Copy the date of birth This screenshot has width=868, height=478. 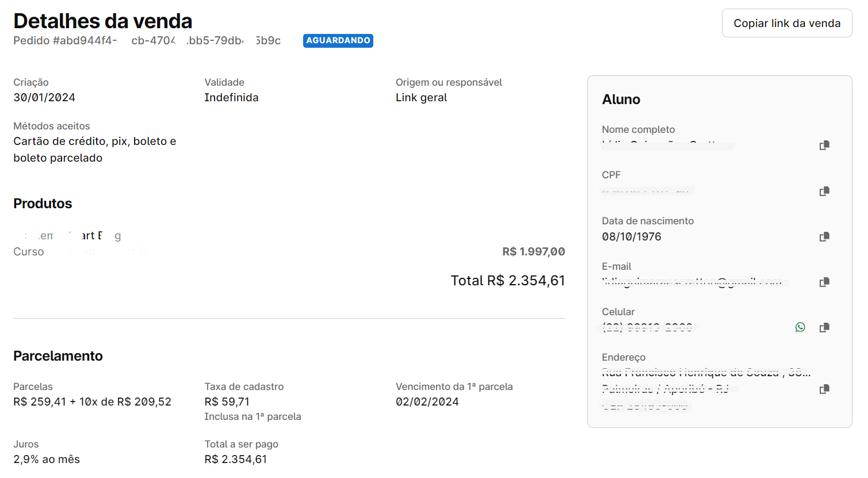[824, 236]
